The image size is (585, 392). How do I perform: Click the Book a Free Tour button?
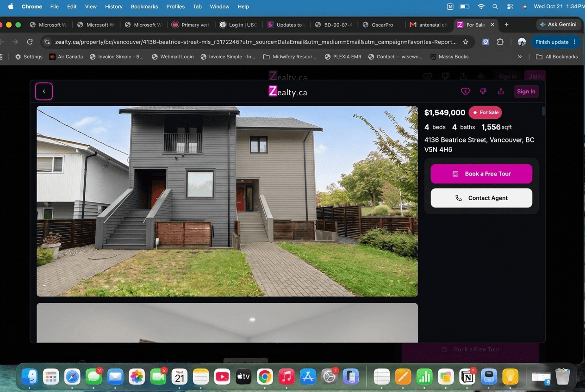click(x=481, y=174)
